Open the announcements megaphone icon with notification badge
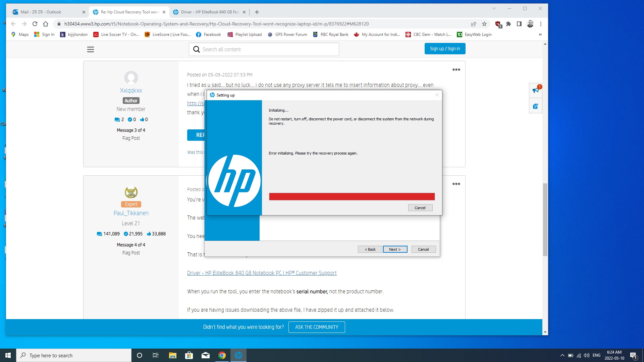 [x=535, y=90]
